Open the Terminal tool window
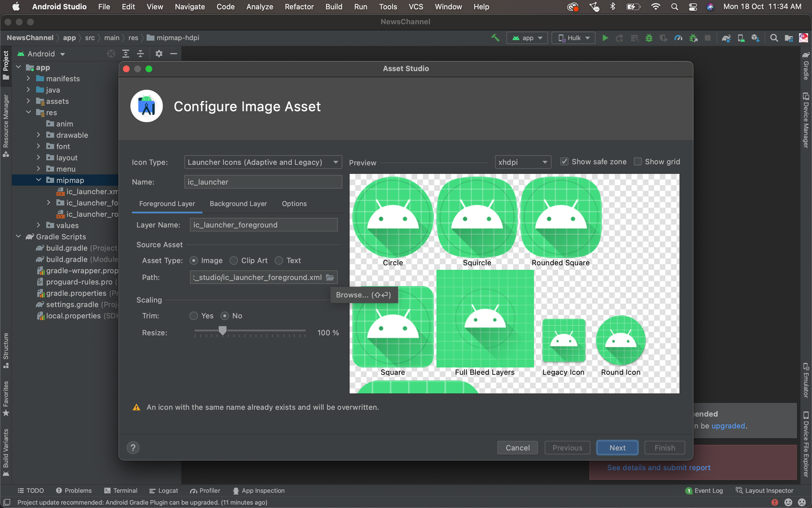 coord(121,491)
